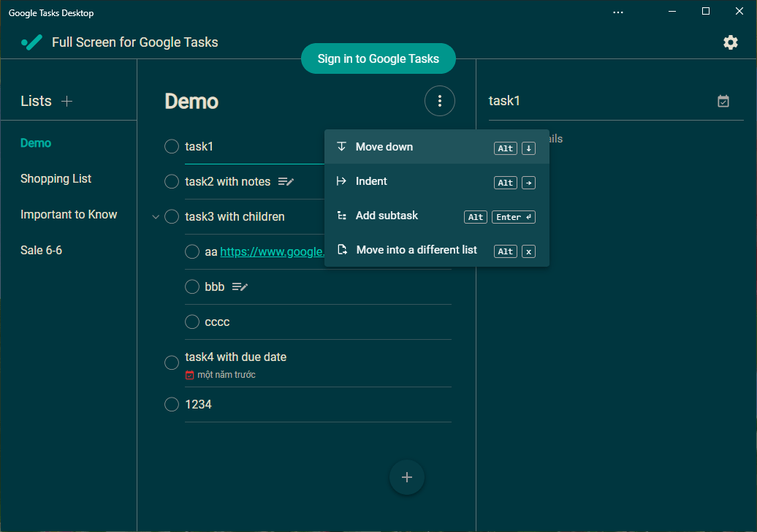Screen dimensions: 757x532
Task: Click the Indent arrow icon
Action: (341, 181)
